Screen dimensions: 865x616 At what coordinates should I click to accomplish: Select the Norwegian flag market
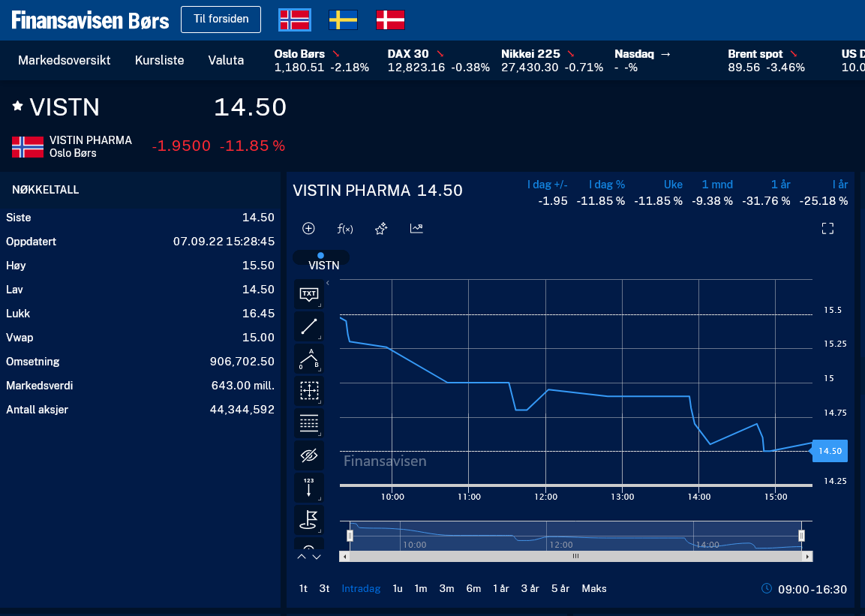tap(295, 20)
